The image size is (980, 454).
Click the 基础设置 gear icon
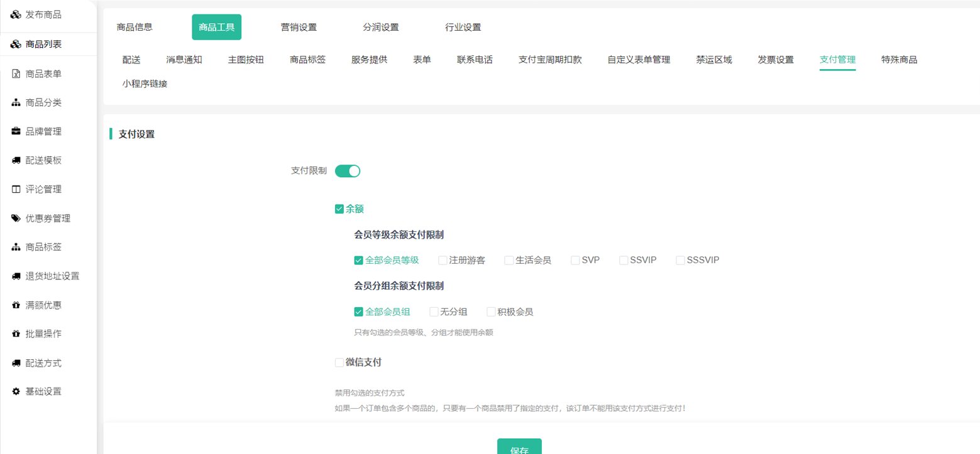[x=16, y=392]
